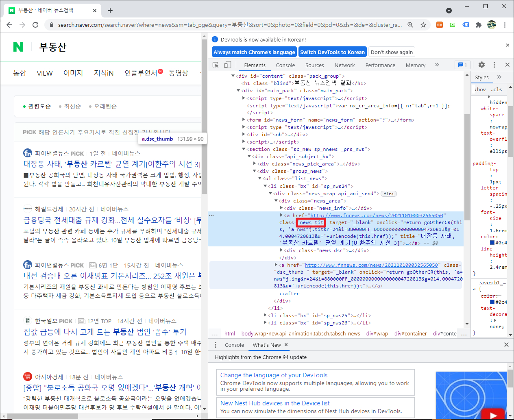Click Switch DevTools to Korean button
The image size is (514, 420).
[x=333, y=52]
